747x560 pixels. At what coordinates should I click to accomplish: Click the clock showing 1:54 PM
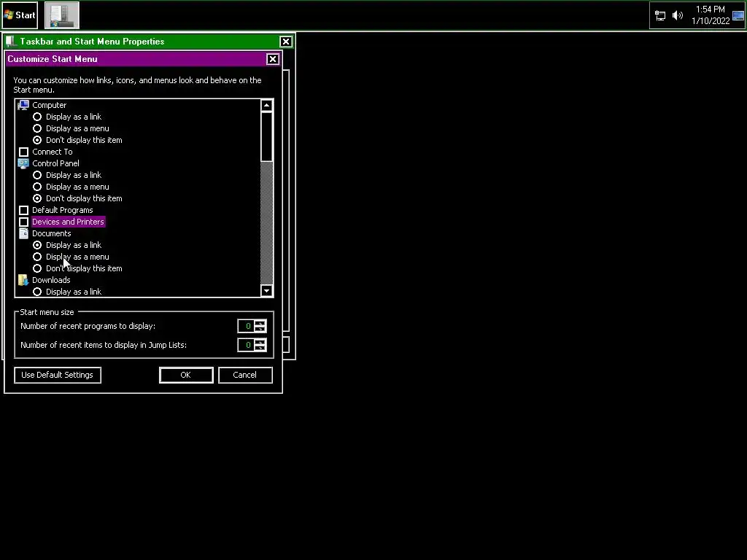click(710, 9)
